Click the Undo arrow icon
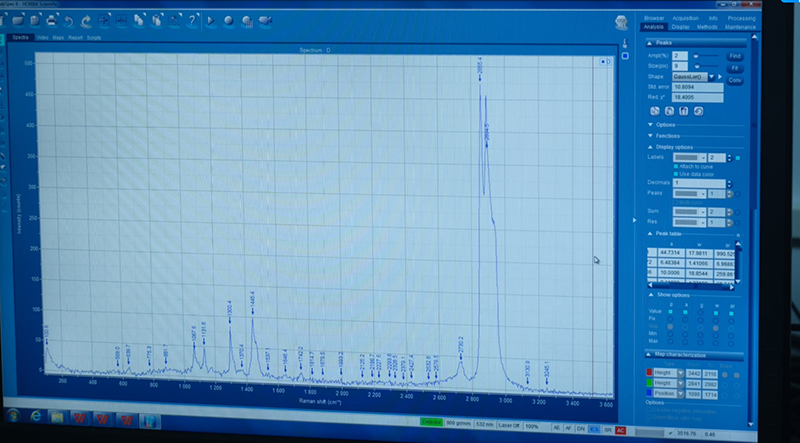The width and height of the screenshot is (800, 443). [69, 19]
